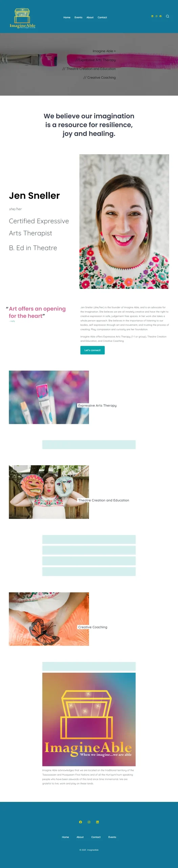This screenshot has height=868, width=178.
Task: Open the footer Contact link
Action: tap(96, 837)
